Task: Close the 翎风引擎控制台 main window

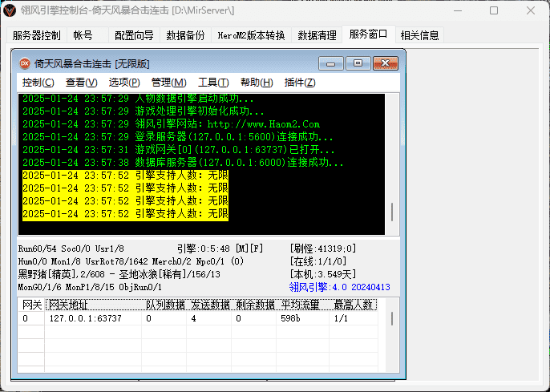Action: tap(531, 10)
